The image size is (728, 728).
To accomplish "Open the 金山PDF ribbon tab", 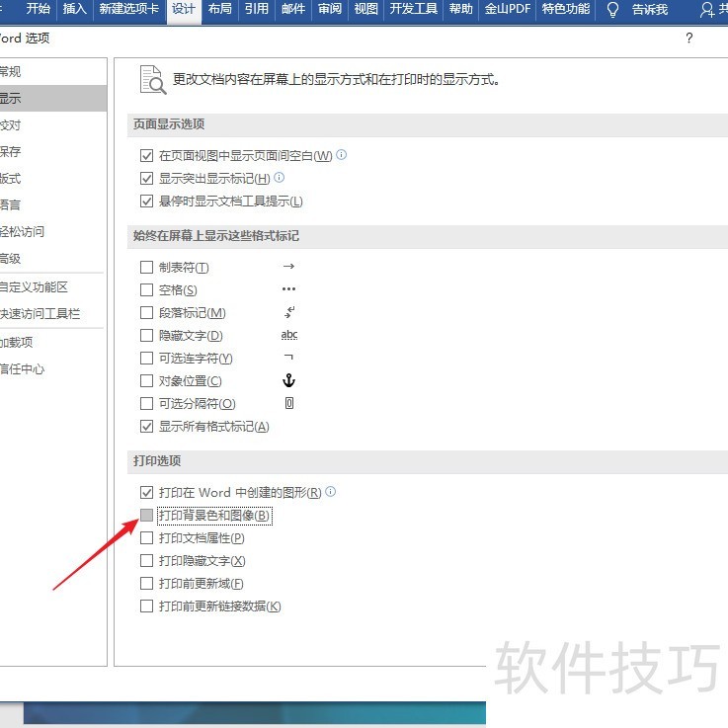I will pos(506,10).
